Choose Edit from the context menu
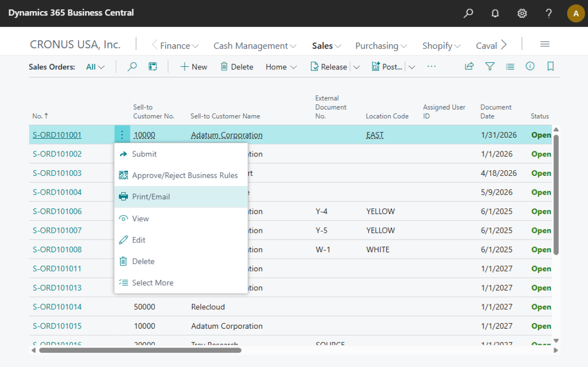The width and height of the screenshot is (588, 367). 181,240
